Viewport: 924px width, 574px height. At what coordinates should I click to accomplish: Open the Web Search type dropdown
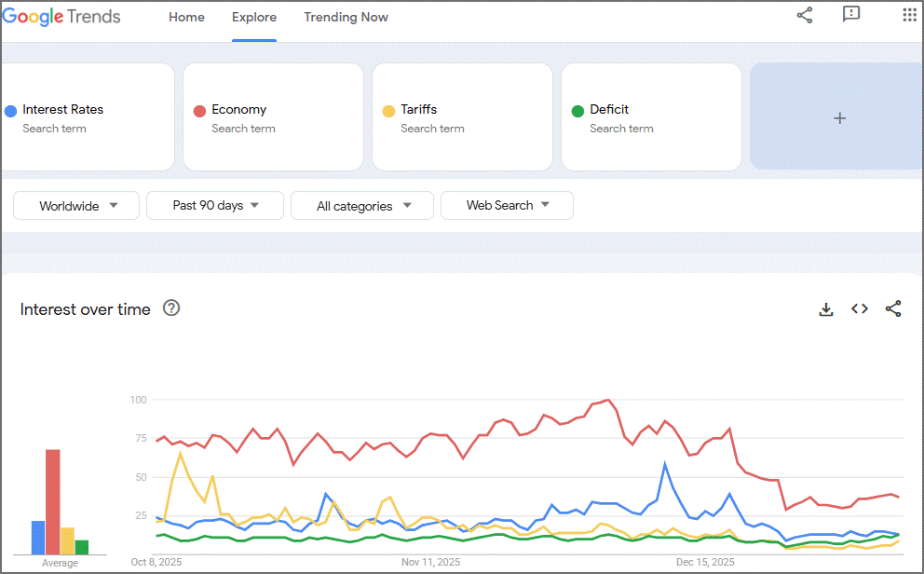coord(507,206)
